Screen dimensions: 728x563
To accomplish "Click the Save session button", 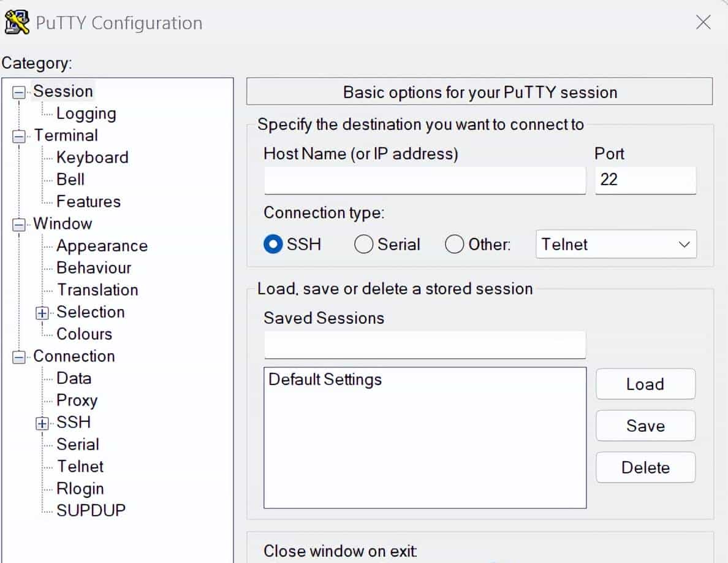I will tap(645, 426).
